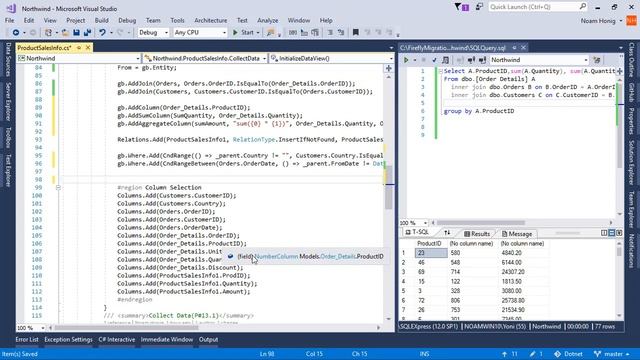Click the code editor vertical scrollbar thumb
Viewport: 640px width, 360px height.
389,188
